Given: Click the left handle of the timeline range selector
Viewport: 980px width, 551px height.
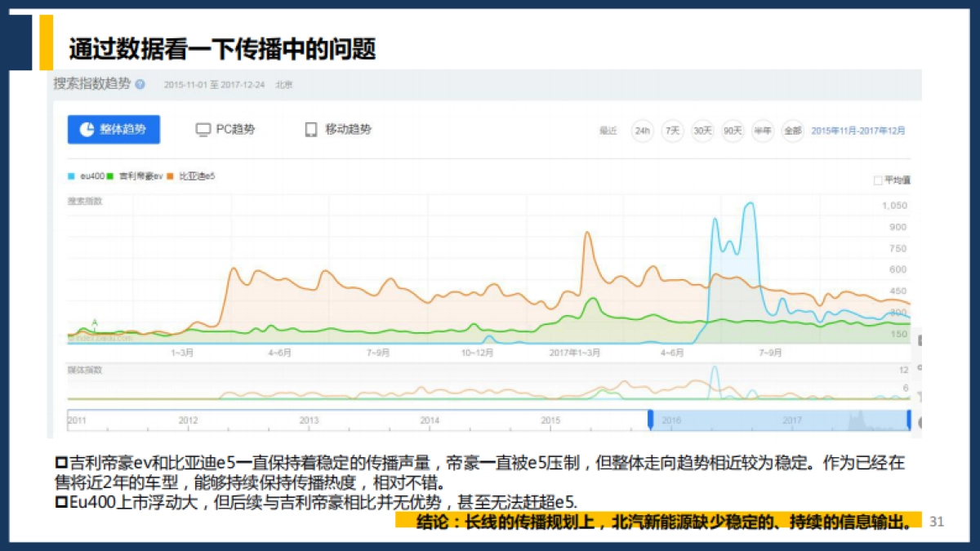Looking at the screenshot, I should click(651, 420).
